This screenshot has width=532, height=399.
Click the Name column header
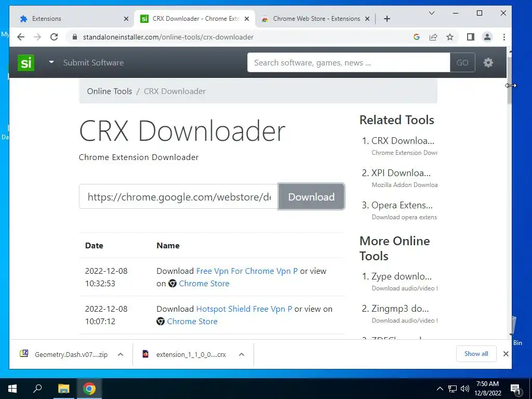coord(168,246)
